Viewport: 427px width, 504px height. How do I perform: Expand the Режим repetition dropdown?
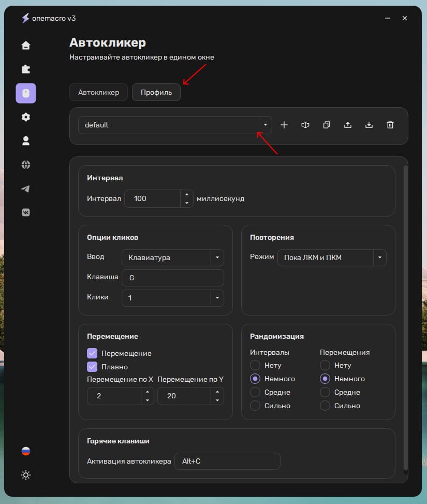click(x=380, y=257)
